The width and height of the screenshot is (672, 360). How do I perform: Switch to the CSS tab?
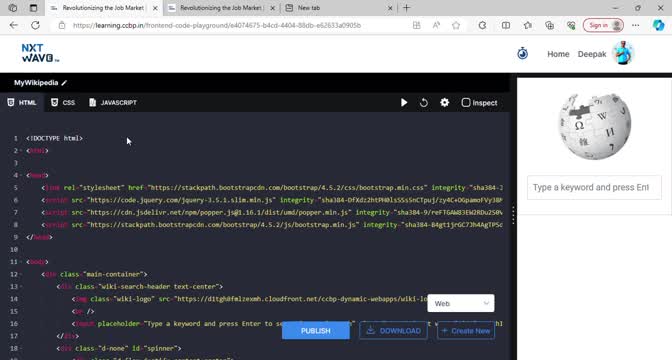(63, 102)
